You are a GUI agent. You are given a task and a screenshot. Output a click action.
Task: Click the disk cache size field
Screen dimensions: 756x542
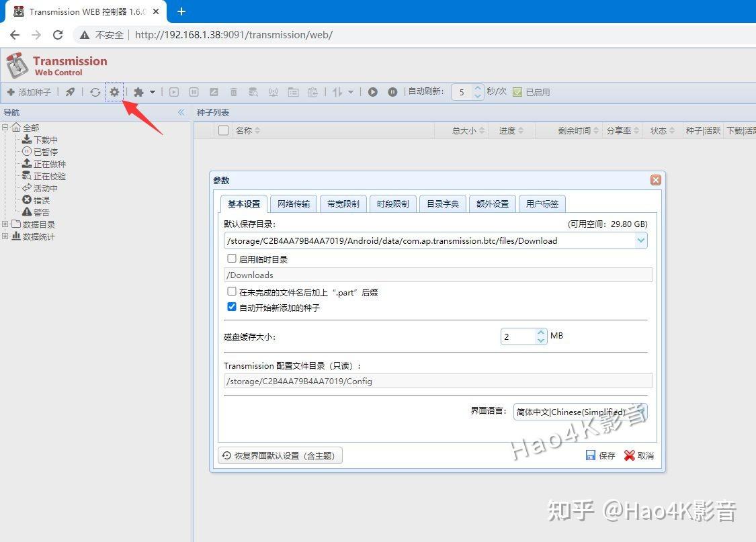coord(518,336)
